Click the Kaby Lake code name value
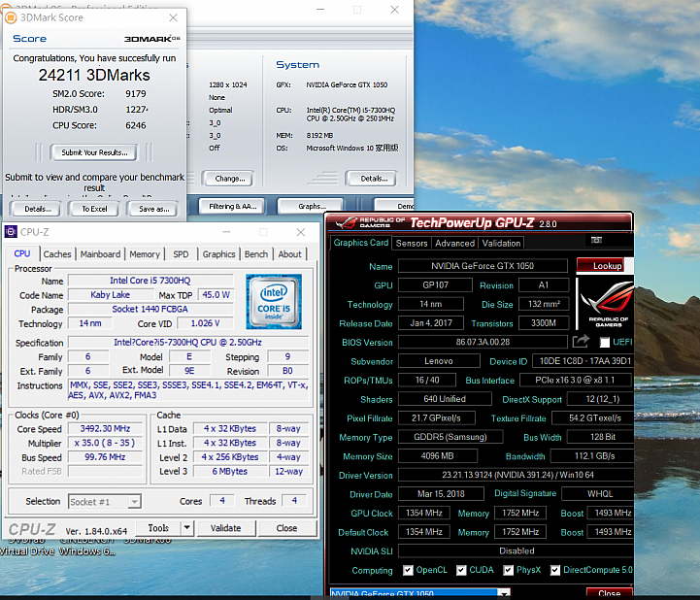This screenshot has width=700, height=600. [111, 295]
